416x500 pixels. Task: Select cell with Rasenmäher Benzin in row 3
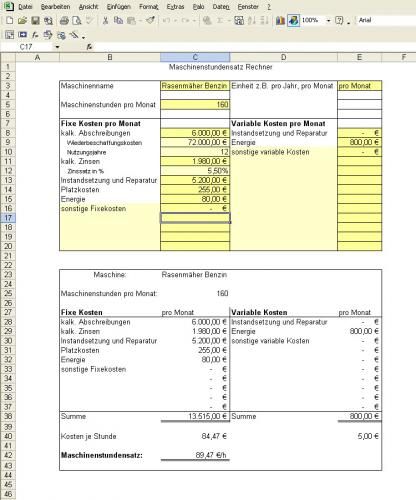pos(195,86)
